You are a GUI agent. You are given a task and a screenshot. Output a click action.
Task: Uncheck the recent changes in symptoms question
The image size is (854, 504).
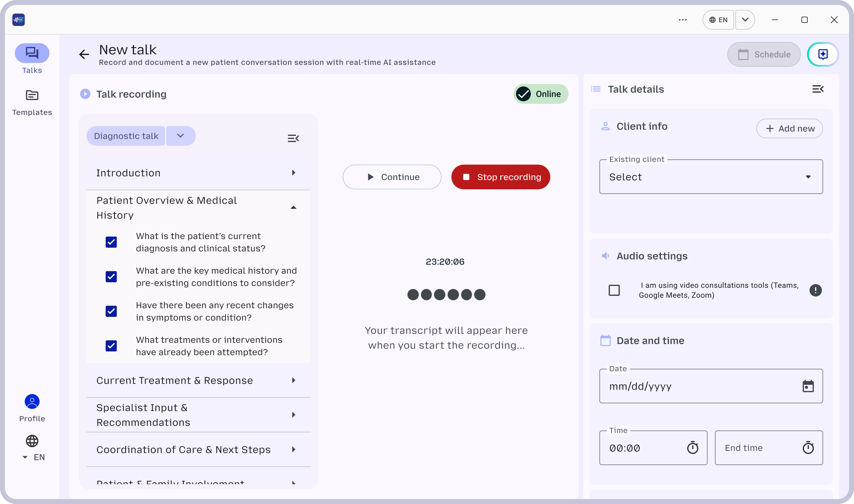pyautogui.click(x=111, y=311)
